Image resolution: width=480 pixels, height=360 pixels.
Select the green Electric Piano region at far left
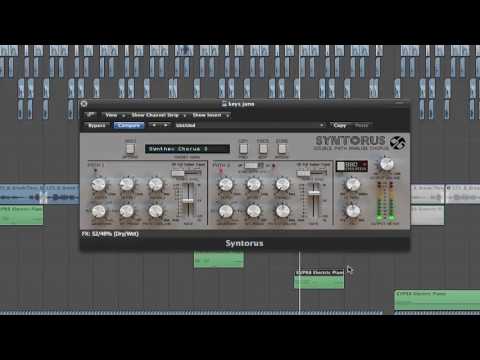tap(21, 215)
